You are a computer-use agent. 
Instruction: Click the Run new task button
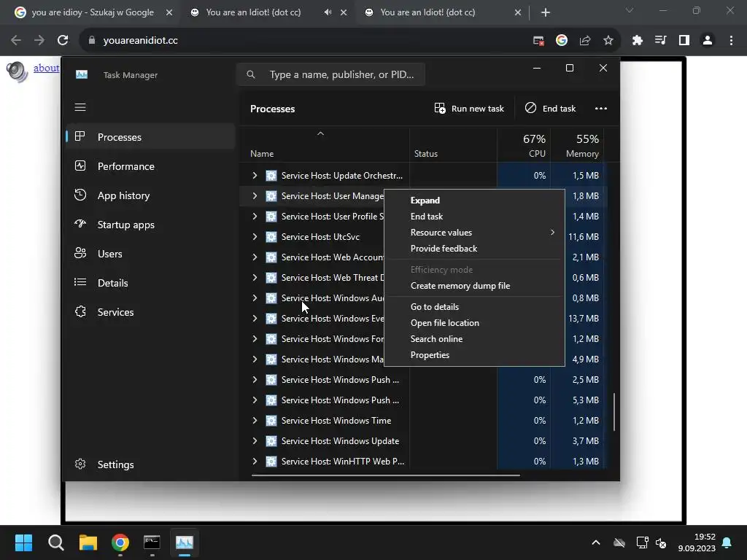(469, 109)
